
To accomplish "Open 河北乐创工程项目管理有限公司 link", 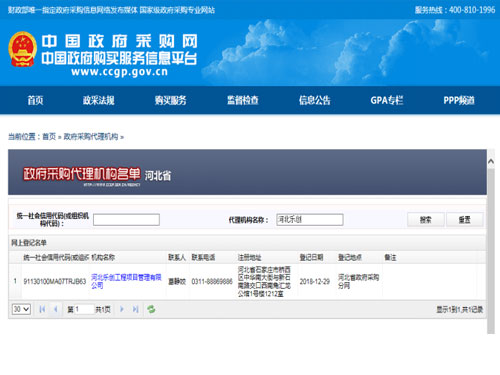I will (126, 281).
